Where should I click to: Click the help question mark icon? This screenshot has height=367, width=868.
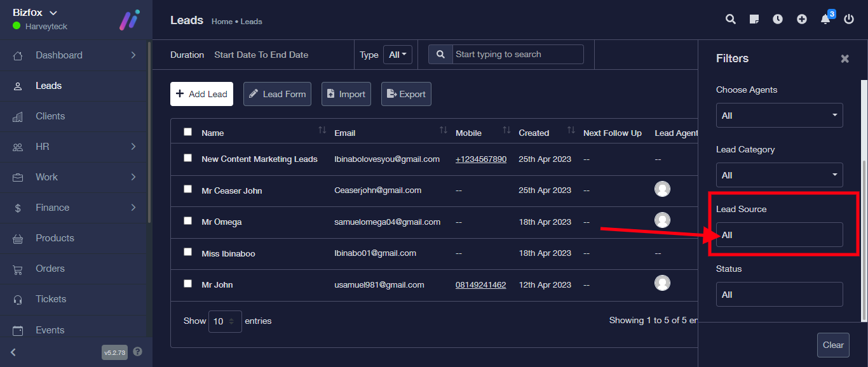click(x=138, y=352)
